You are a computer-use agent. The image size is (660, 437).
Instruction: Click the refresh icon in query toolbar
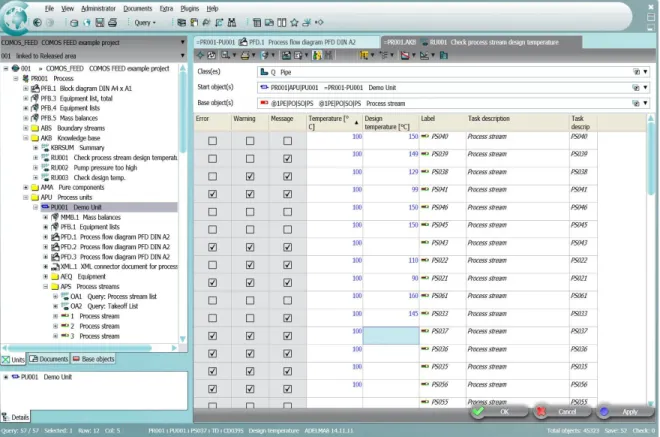coord(212,55)
